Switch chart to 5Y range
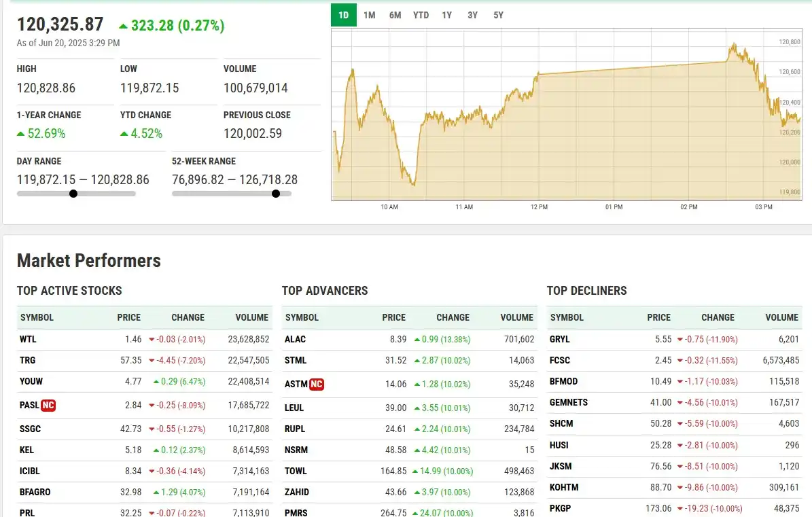This screenshot has width=812, height=517. pos(498,15)
